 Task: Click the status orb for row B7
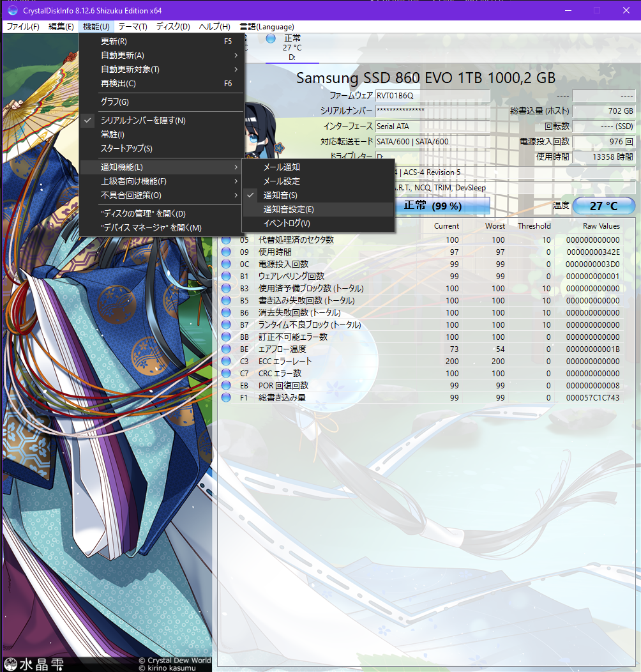(x=226, y=325)
